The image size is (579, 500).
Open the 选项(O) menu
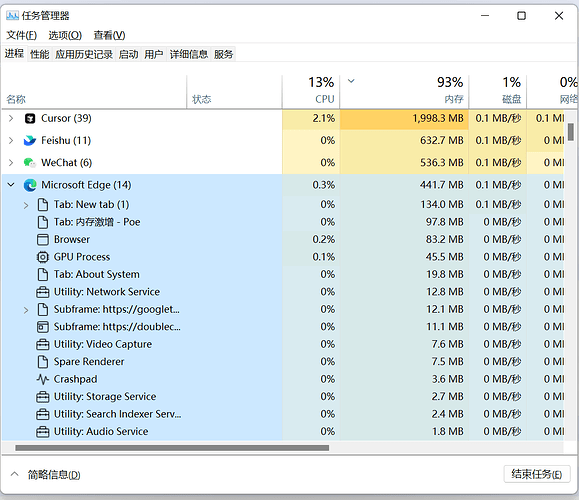click(x=65, y=35)
